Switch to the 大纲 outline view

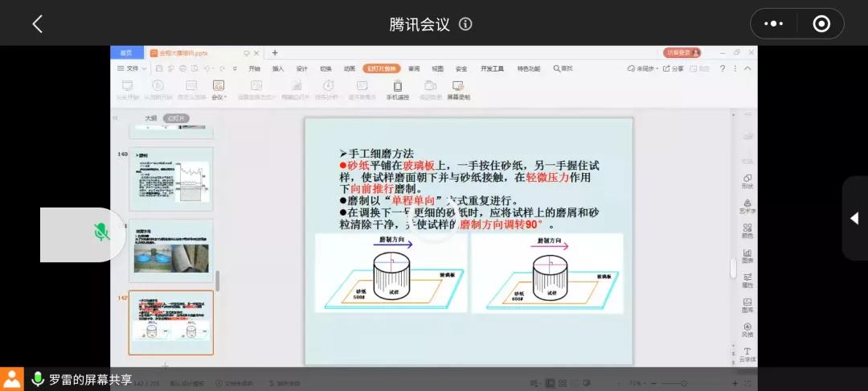150,118
